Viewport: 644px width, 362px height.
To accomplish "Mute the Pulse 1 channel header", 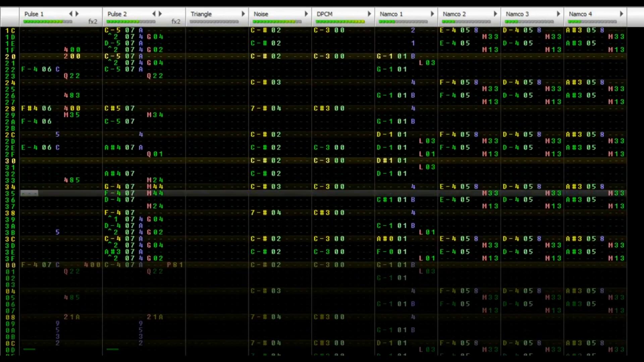I will [x=34, y=14].
